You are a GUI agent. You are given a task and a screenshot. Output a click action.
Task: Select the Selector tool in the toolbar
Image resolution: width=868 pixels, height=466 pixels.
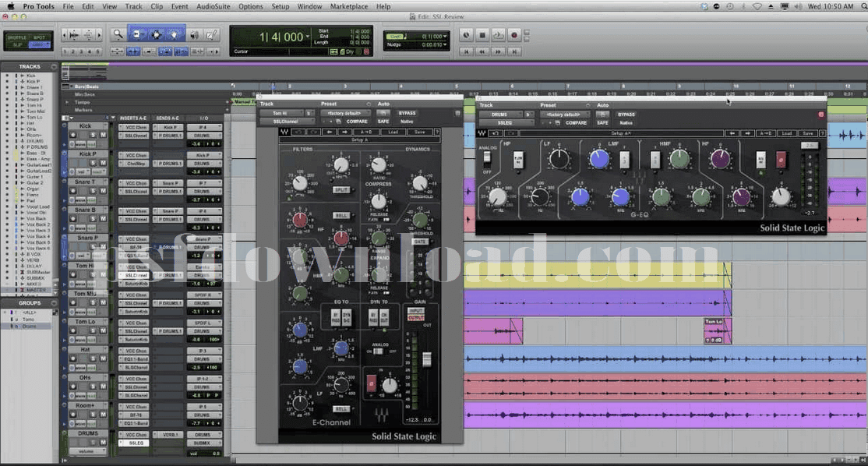click(156, 35)
